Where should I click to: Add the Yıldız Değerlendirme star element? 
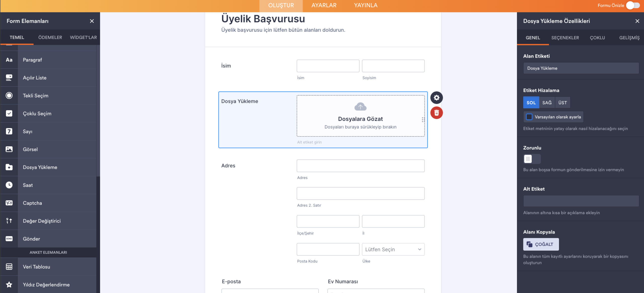pyautogui.click(x=48, y=284)
